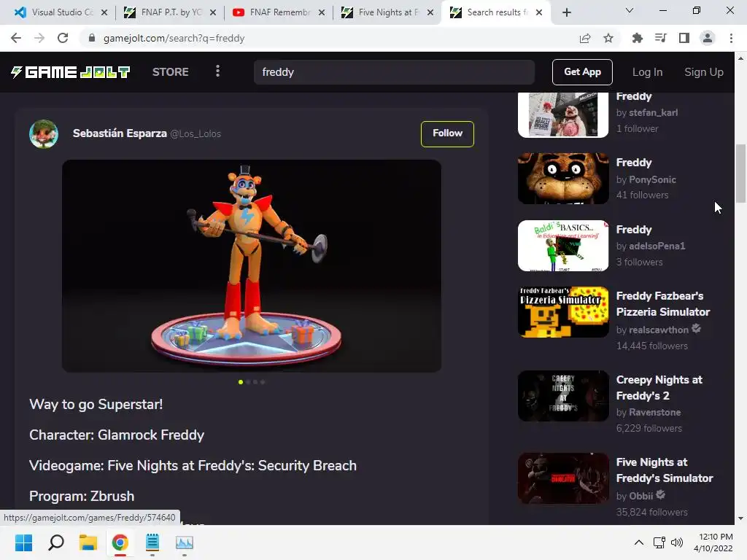This screenshot has height=560, width=747.
Task: Click the freddy search field
Action: pos(394,72)
